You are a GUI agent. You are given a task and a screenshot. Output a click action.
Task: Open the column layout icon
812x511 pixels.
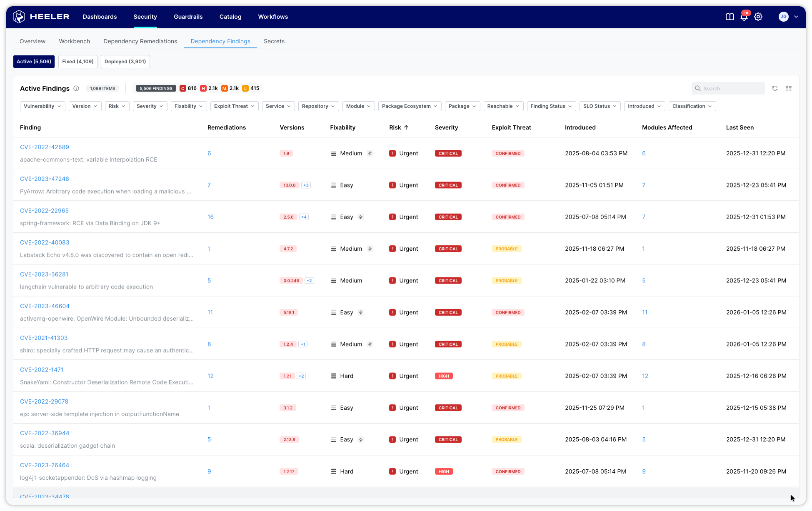tap(789, 88)
